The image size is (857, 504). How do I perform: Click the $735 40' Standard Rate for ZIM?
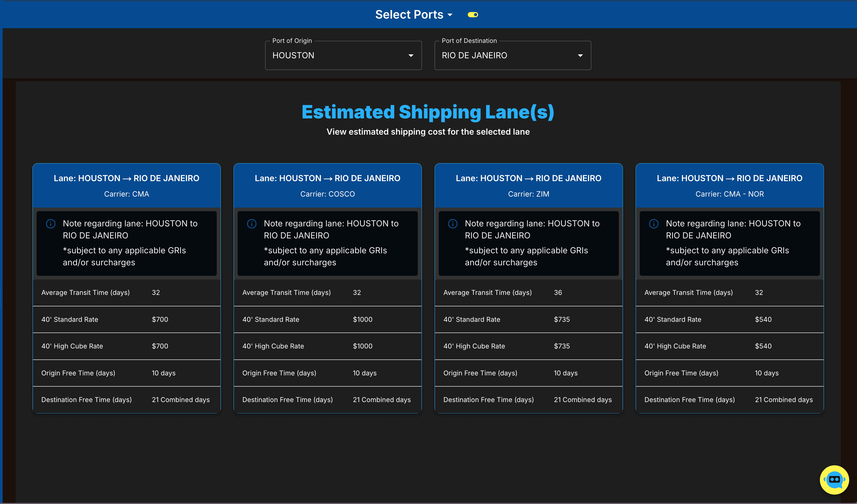pos(562,319)
